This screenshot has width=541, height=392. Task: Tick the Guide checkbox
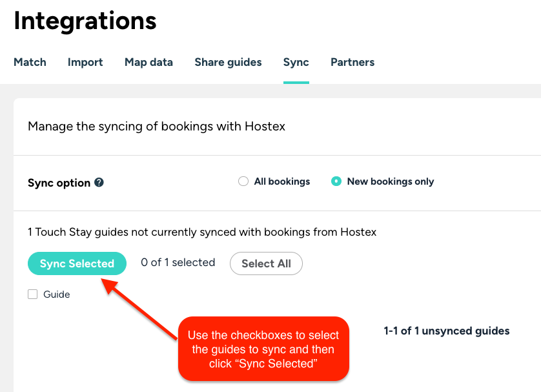[33, 294]
